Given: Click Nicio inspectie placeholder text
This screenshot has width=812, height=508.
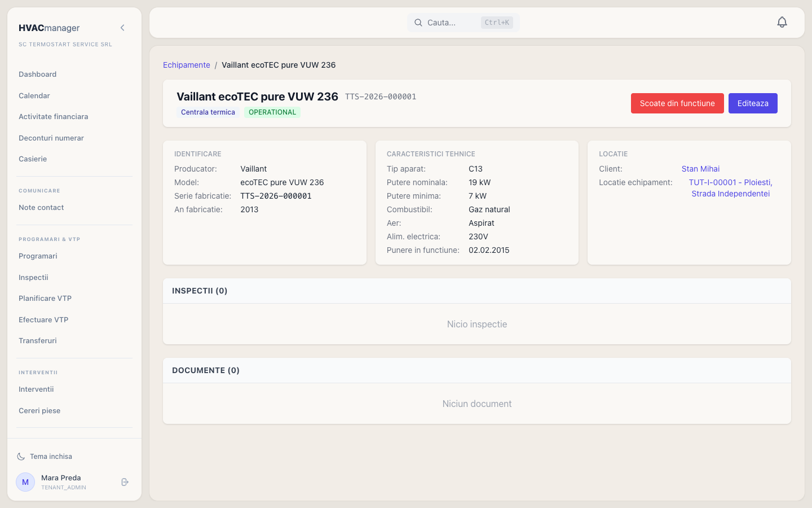Looking at the screenshot, I should [477, 324].
